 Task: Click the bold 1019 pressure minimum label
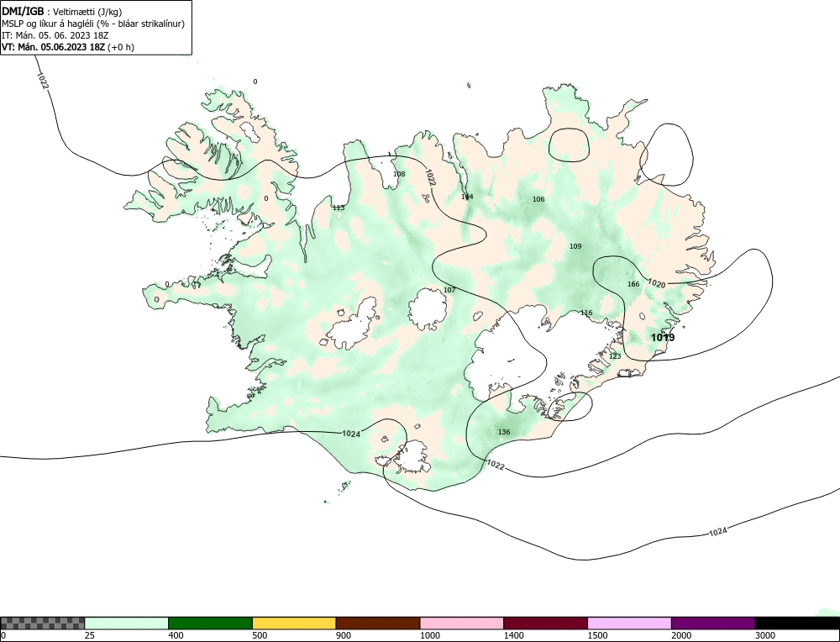click(x=663, y=338)
